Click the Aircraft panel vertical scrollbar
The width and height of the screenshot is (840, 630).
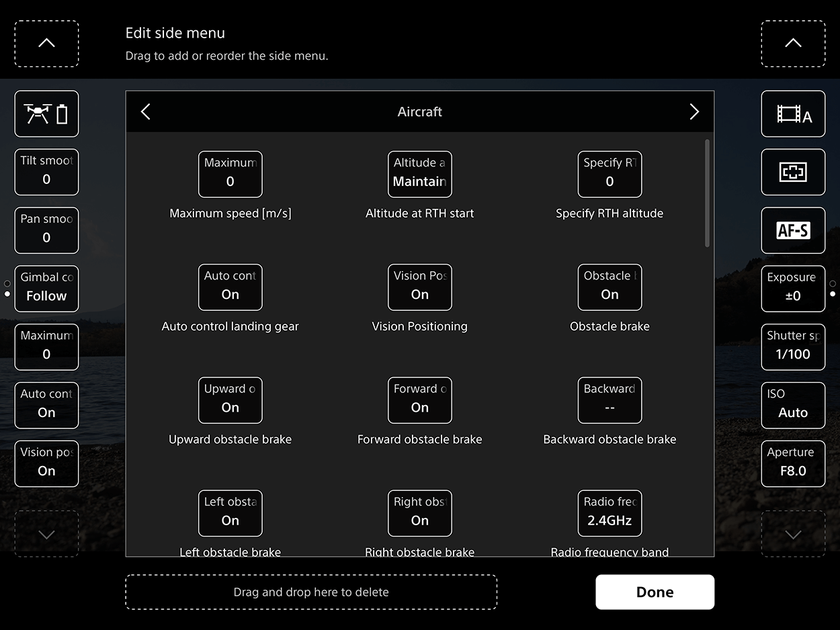click(706, 193)
